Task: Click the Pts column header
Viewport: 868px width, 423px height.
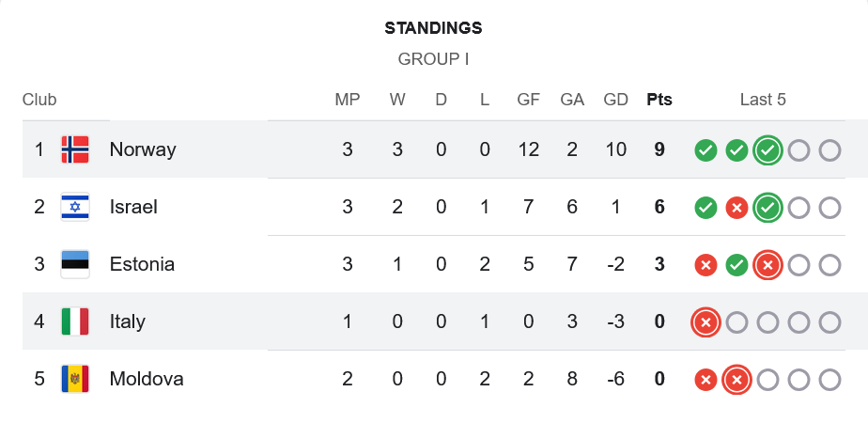Action: (659, 100)
